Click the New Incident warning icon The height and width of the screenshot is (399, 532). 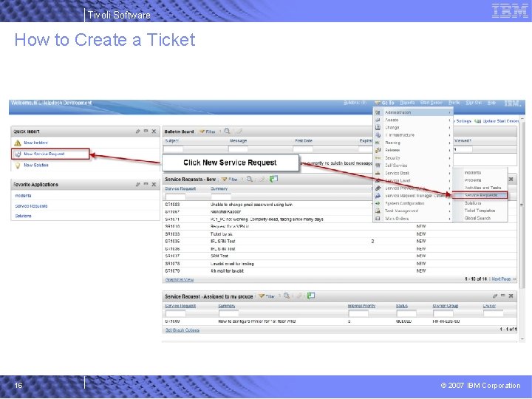[18, 143]
